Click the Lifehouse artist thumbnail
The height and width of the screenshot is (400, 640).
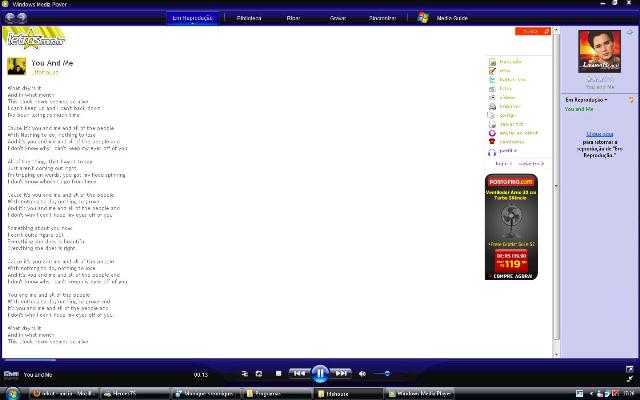click(17, 66)
